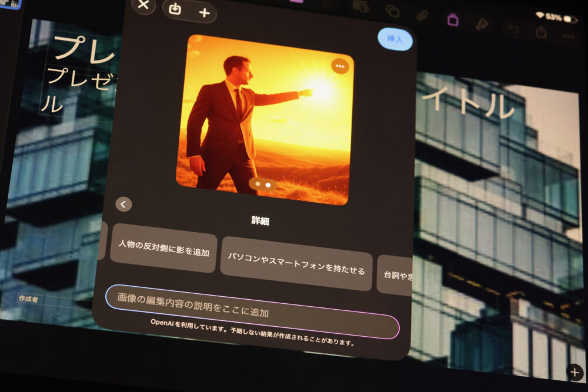Tap the 作成者 author text placeholder on slide
Viewport: 588px width, 392px height.
coord(28,299)
